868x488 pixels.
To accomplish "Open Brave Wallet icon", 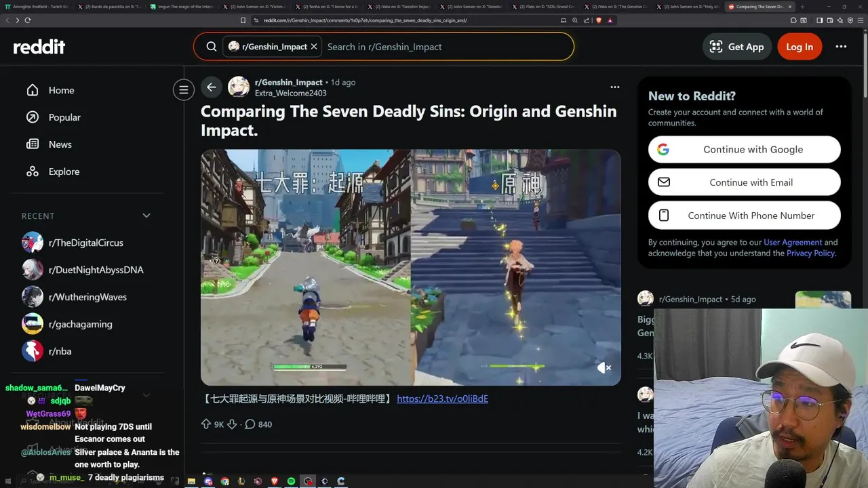I will pyautogui.click(x=829, y=20).
